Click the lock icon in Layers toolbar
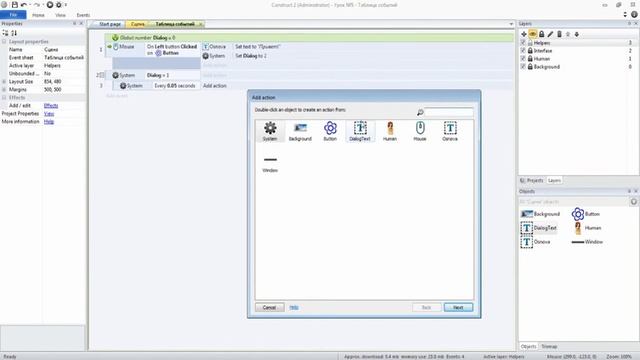 (x=542, y=34)
